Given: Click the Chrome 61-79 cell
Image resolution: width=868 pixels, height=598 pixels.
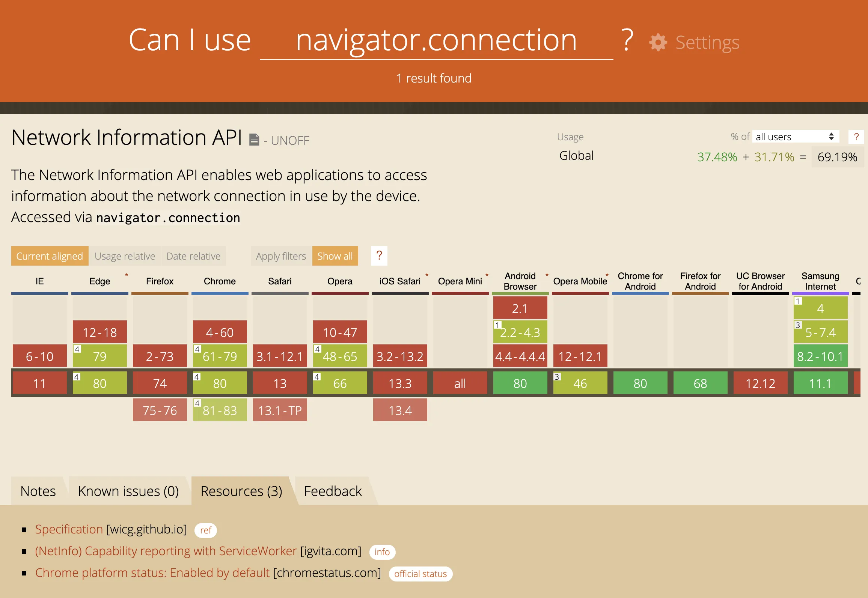Looking at the screenshot, I should (x=220, y=356).
